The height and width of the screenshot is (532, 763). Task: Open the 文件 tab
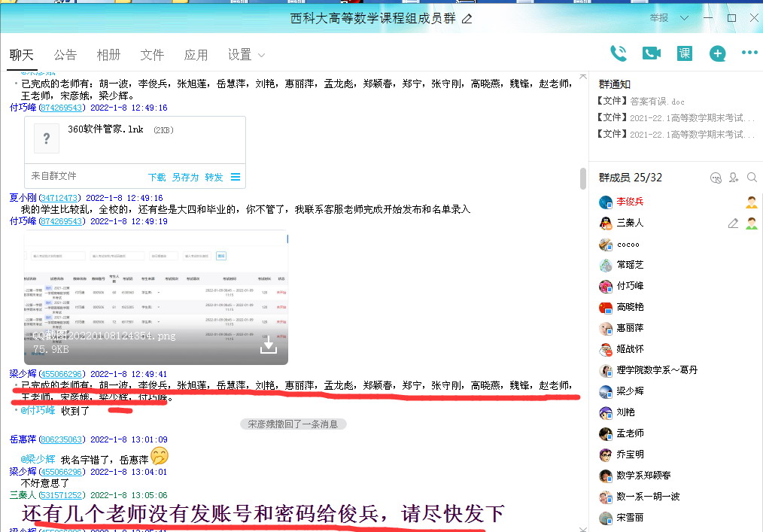(x=152, y=55)
